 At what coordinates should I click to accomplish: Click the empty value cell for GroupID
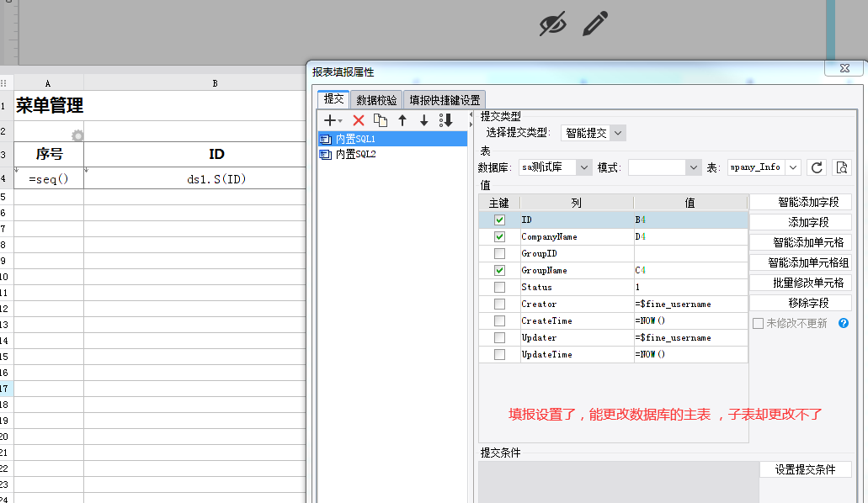click(x=690, y=253)
